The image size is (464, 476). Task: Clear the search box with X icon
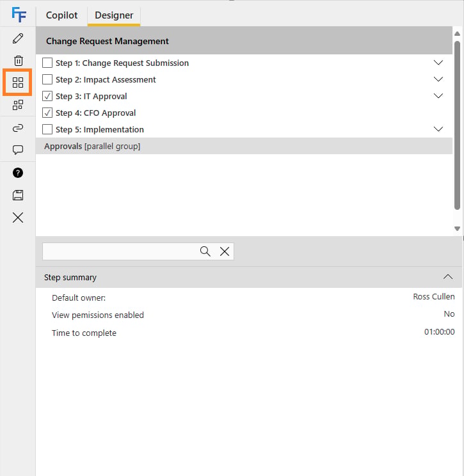click(225, 251)
